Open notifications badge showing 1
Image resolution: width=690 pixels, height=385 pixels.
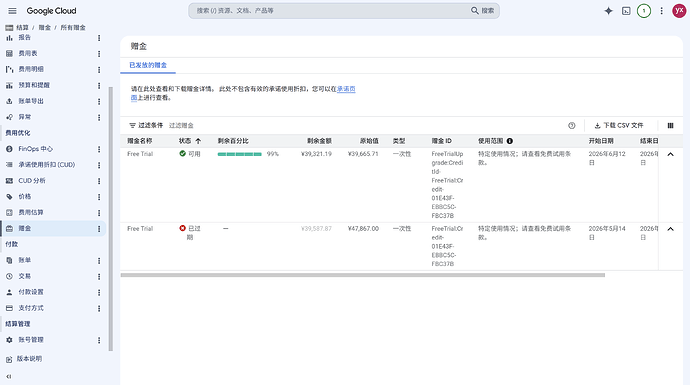click(643, 11)
